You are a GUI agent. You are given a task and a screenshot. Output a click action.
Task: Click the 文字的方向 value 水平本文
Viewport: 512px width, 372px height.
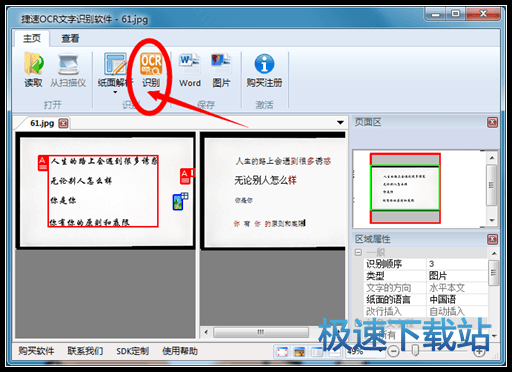pyautogui.click(x=457, y=287)
